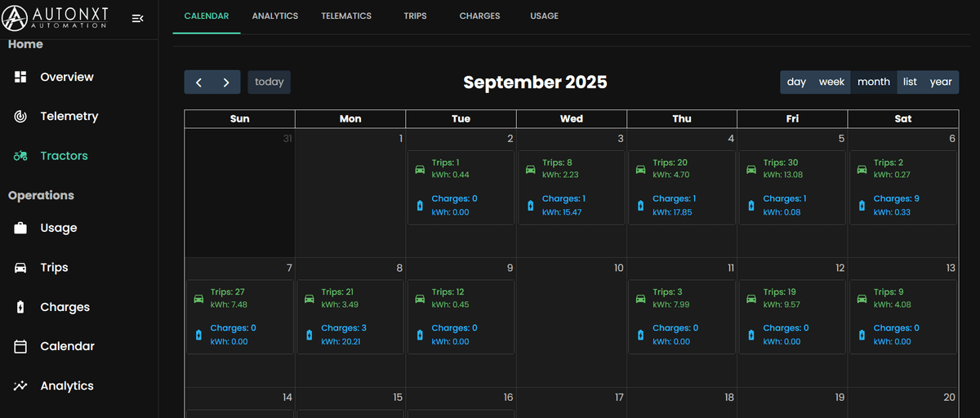Switch calendar to list view
The height and width of the screenshot is (418, 980).
point(910,82)
